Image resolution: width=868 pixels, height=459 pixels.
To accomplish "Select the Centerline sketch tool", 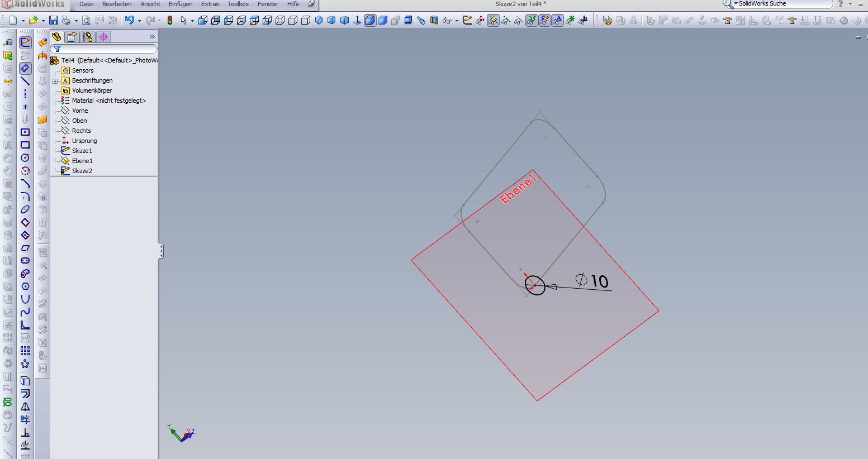I will [x=25, y=94].
